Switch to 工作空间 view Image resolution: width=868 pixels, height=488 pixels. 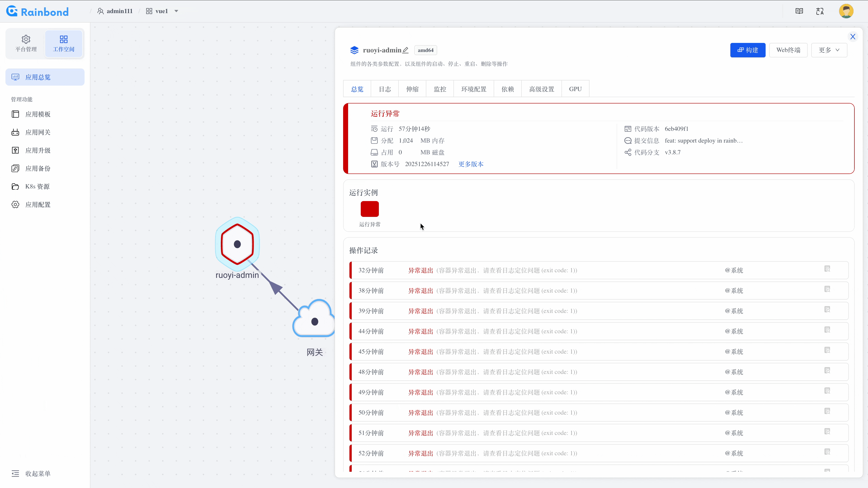63,43
